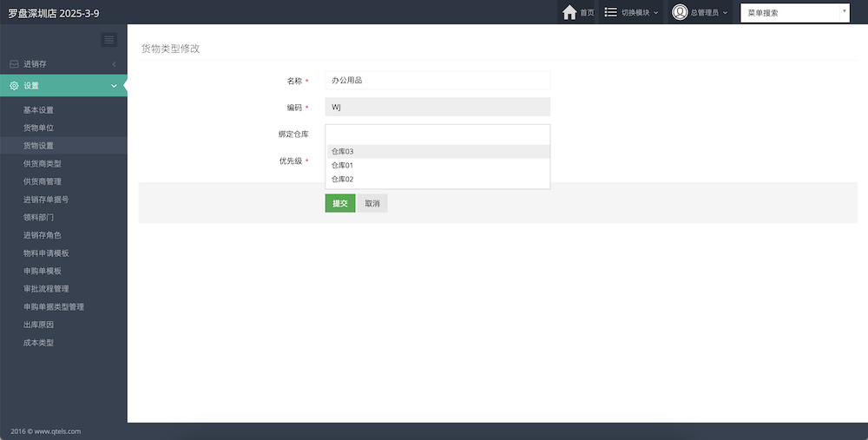Click the 设置 menu label
Image resolution: width=868 pixels, height=440 pixels.
31,86
